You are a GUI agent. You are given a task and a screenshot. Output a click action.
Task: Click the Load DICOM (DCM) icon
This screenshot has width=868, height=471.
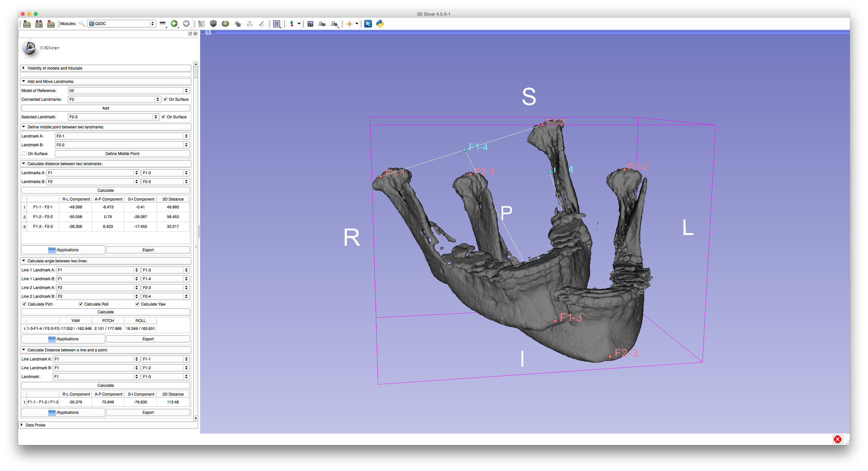39,24
